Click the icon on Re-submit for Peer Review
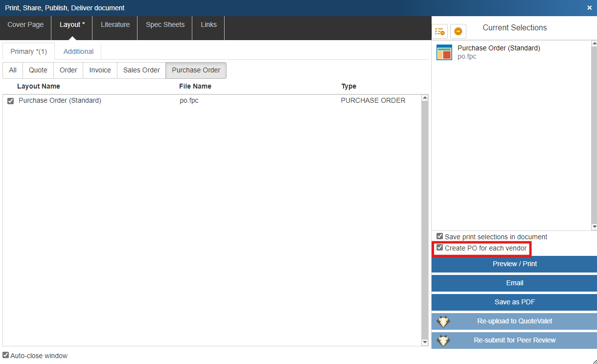This screenshot has width=597, height=364. point(443,341)
